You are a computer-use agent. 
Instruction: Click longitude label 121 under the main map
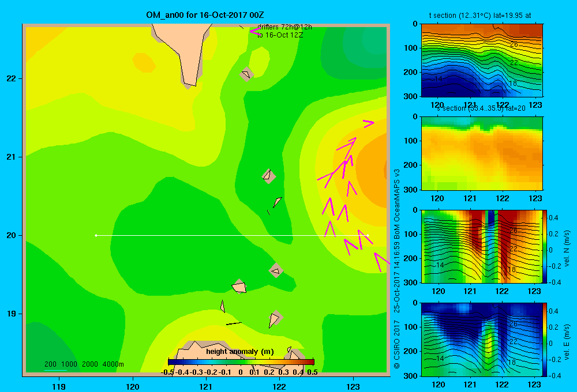(x=206, y=386)
